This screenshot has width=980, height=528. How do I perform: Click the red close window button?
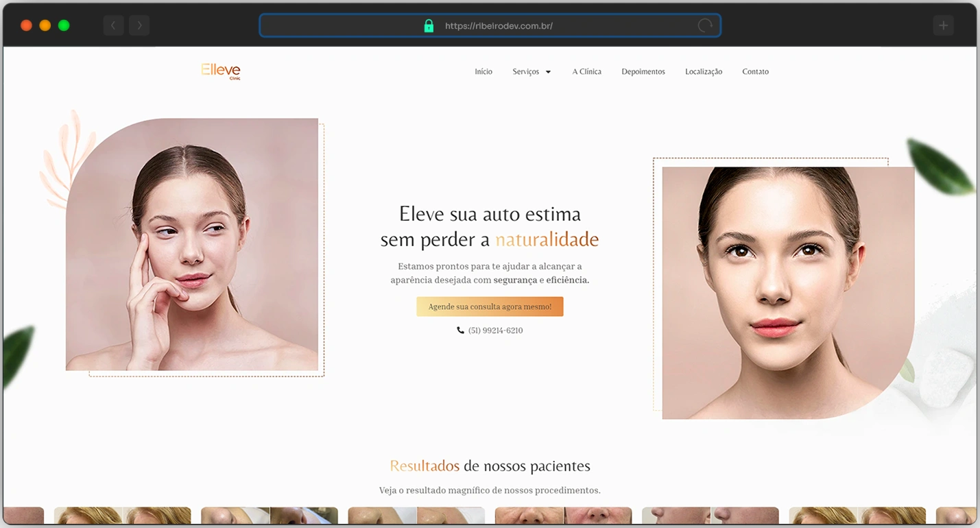click(x=26, y=25)
